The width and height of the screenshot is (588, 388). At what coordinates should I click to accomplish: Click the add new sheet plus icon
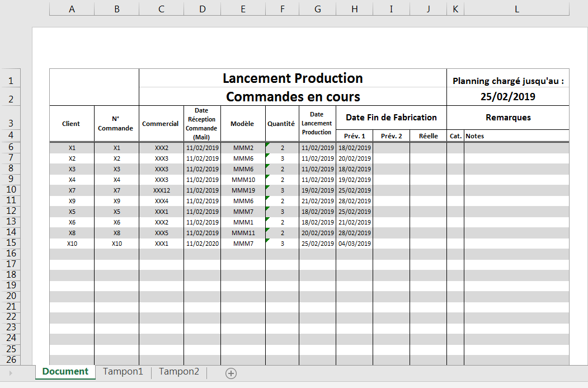click(x=231, y=372)
